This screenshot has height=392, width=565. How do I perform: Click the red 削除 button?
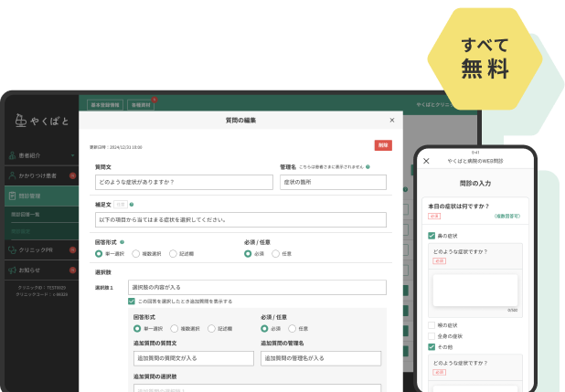click(383, 145)
